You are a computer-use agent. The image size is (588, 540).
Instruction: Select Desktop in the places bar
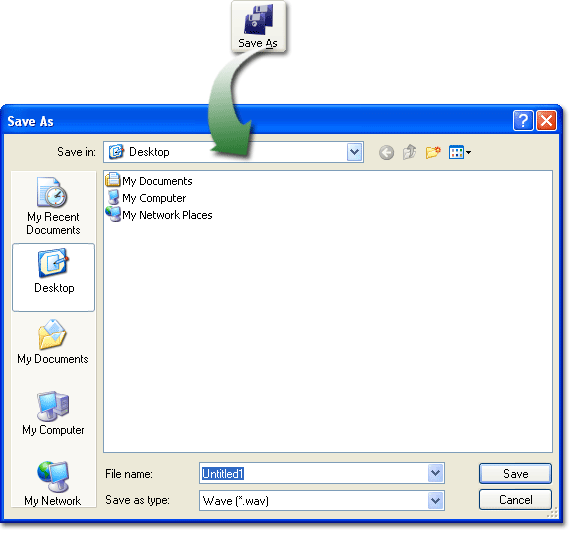tap(54, 277)
